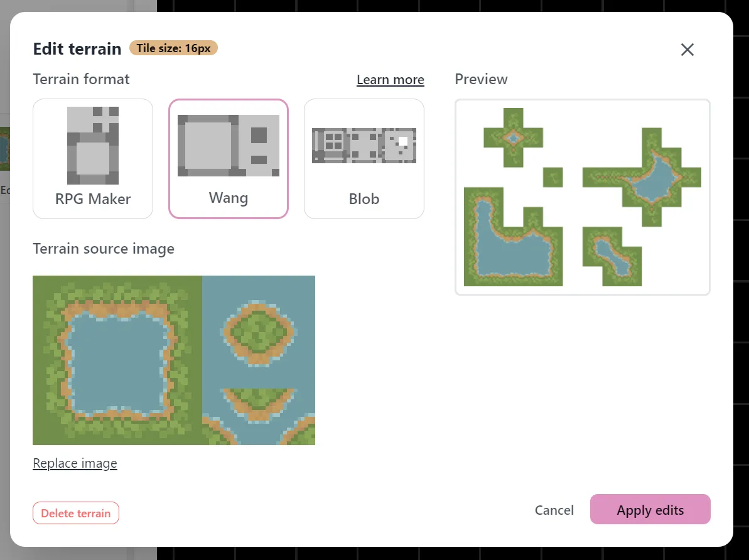Click the Edit terrain heading
The image size is (749, 560).
[77, 49]
